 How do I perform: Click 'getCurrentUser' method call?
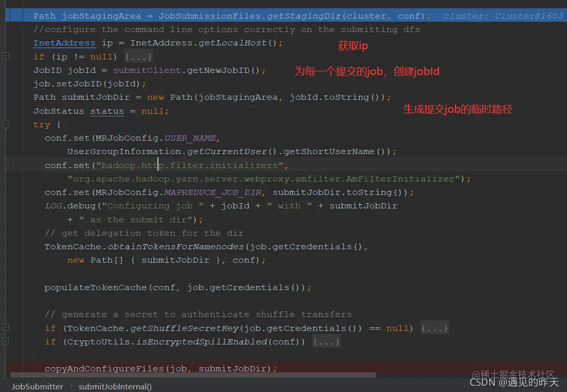[x=227, y=152]
